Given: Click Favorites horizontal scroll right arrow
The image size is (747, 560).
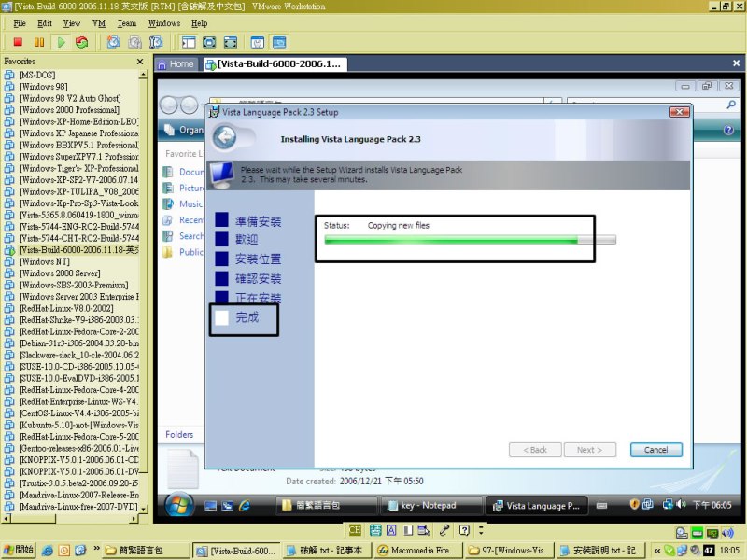Looking at the screenshot, I should 134,518.
